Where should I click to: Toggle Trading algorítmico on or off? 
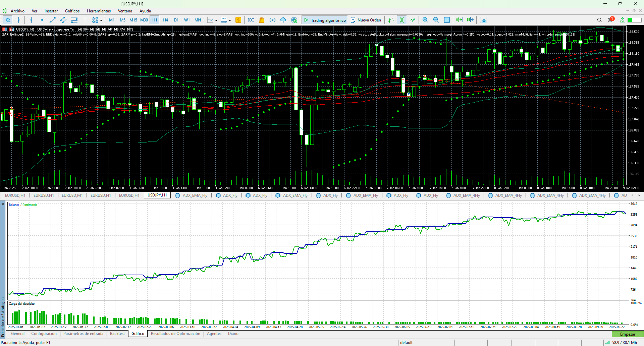(x=325, y=20)
